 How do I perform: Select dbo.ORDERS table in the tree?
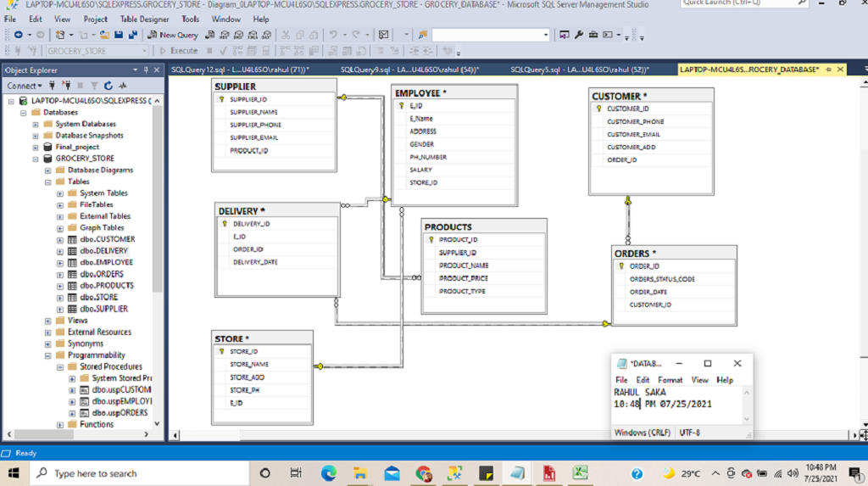(102, 274)
